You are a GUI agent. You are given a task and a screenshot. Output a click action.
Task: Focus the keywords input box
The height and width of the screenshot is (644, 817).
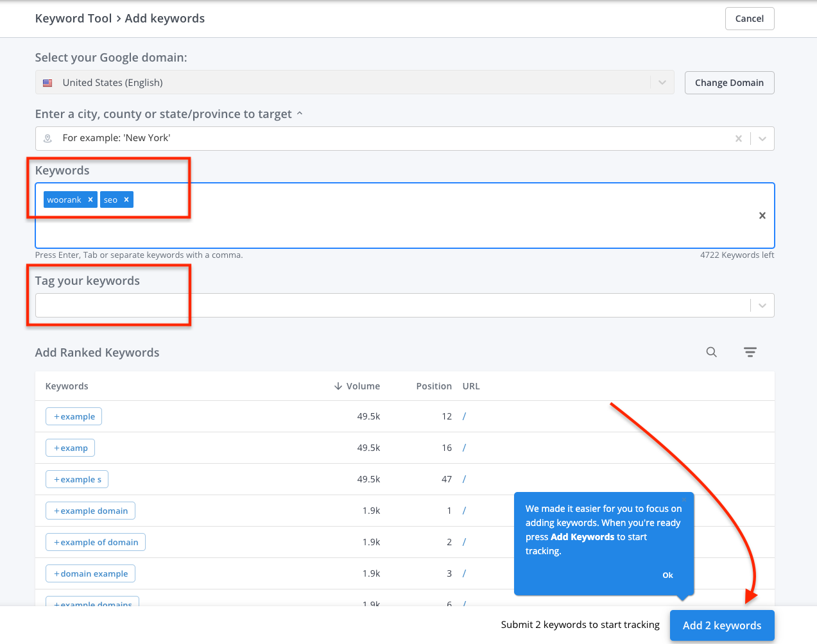coord(404,216)
